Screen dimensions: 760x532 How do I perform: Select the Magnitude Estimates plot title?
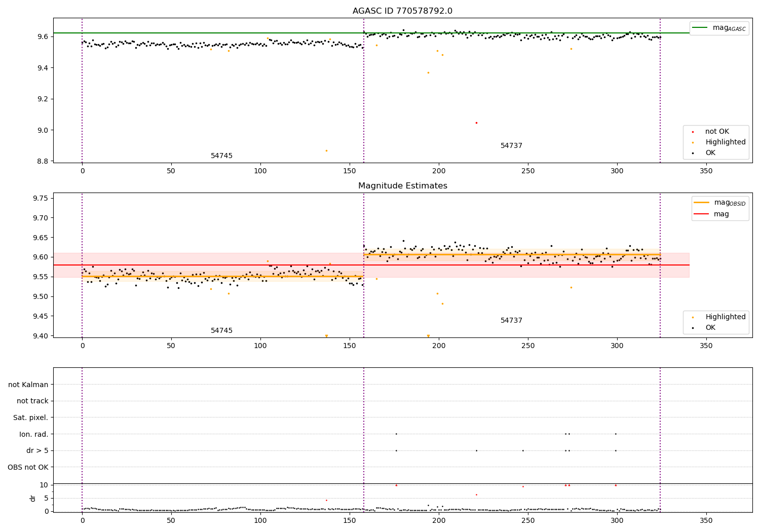tap(402, 186)
